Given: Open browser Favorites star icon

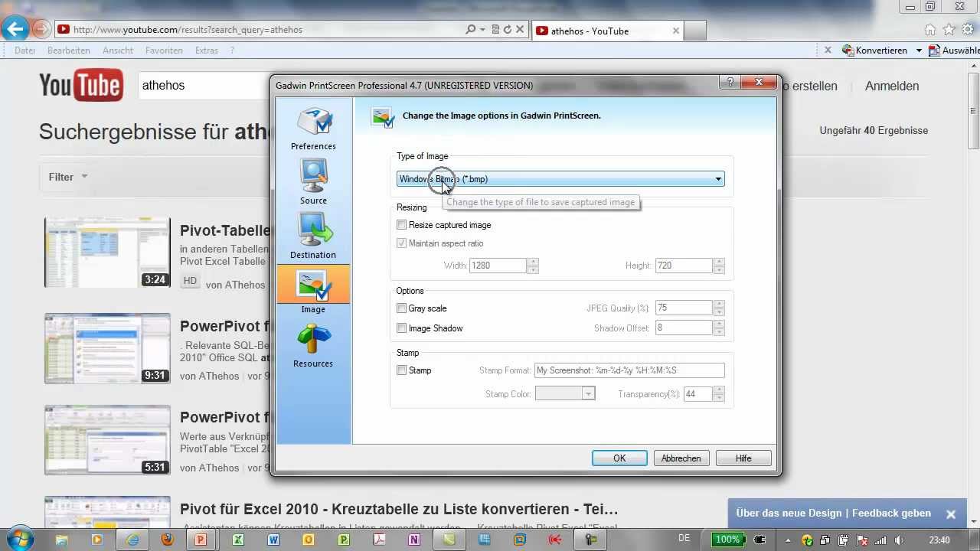Looking at the screenshot, I should pos(949,30).
